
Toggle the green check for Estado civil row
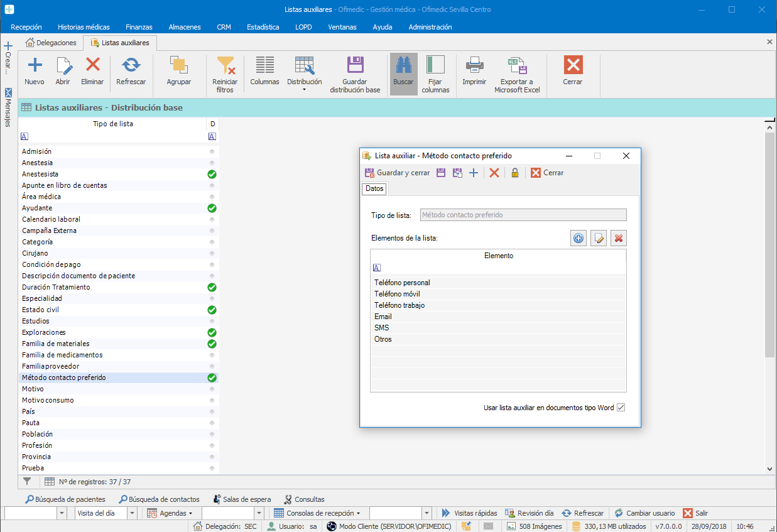212,310
